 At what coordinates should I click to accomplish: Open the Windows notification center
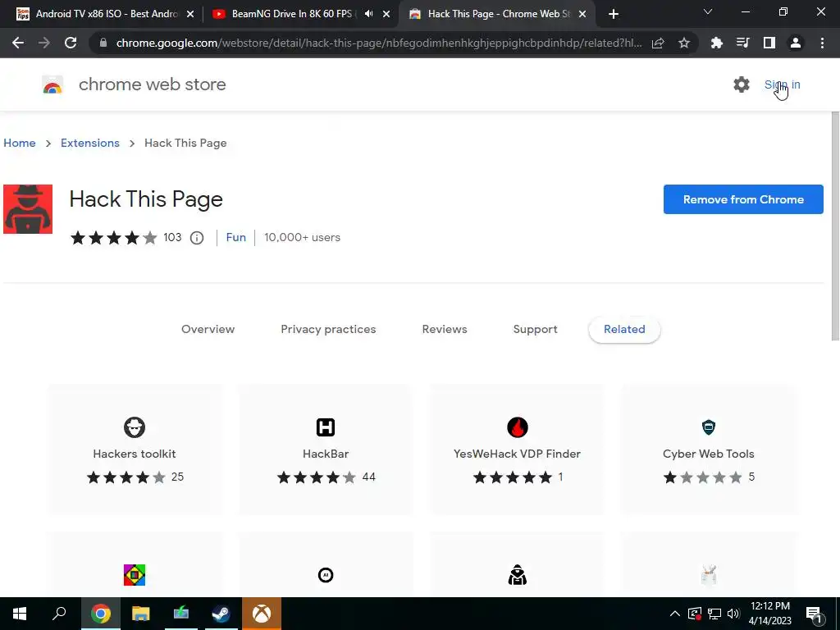(x=814, y=614)
